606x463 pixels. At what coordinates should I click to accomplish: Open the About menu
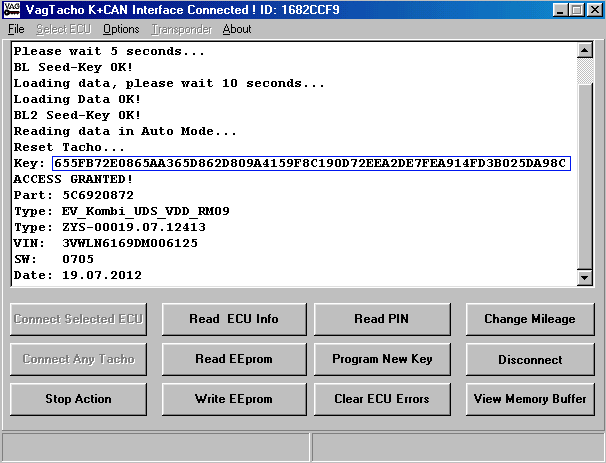pos(237,29)
